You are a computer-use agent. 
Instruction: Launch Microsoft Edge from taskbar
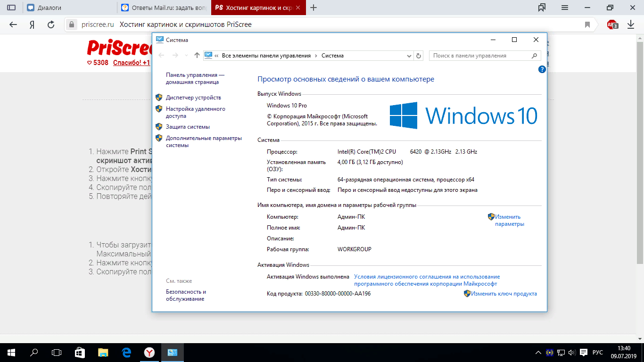126,352
